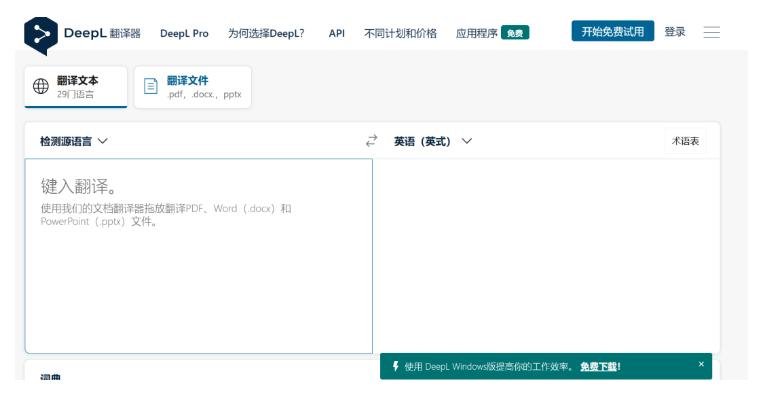Open the 英语 (英式) target language dropdown
Viewport: 757px width, 397px height.
(433, 141)
